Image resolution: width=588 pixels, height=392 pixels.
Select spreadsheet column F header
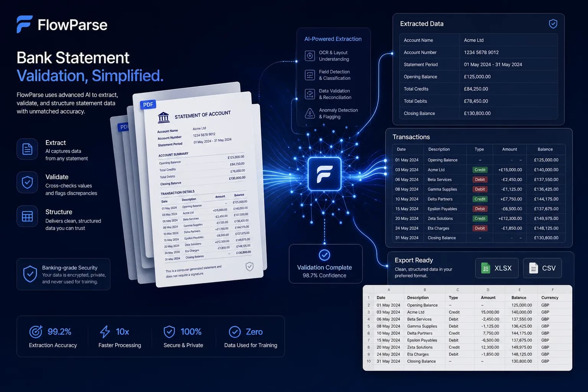[x=553, y=290]
